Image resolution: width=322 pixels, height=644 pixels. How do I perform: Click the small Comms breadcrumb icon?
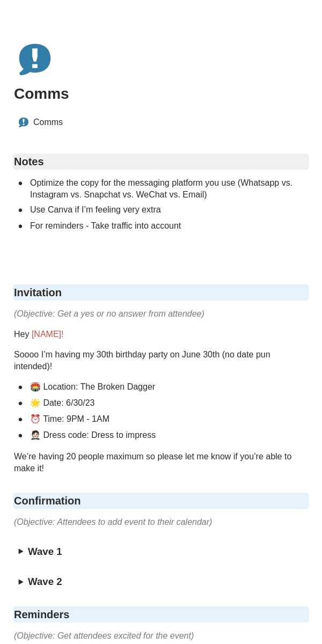(24, 122)
